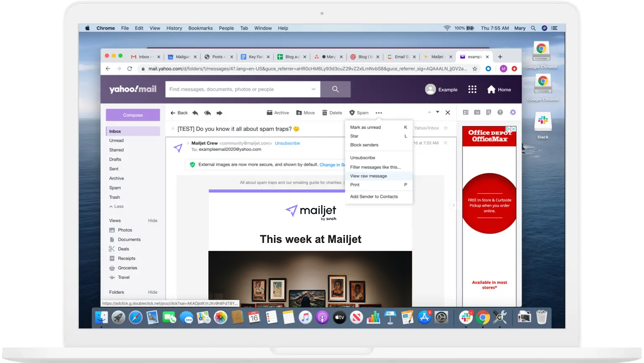The image size is (644, 363).
Task: Open the Documents view
Action: (125, 240)
